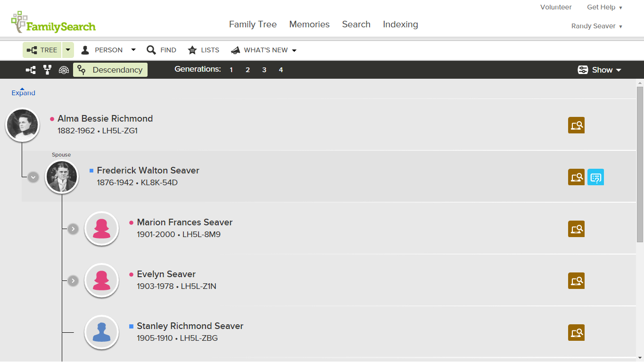Viewport: 644px width, 362px height.
Task: Switch to the Memories tab
Action: click(x=309, y=24)
